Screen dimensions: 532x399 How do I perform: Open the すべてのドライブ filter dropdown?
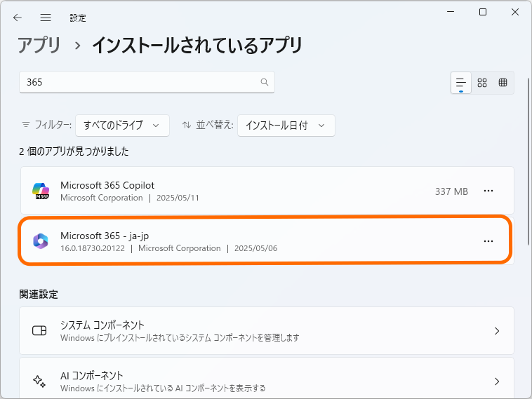tap(123, 126)
